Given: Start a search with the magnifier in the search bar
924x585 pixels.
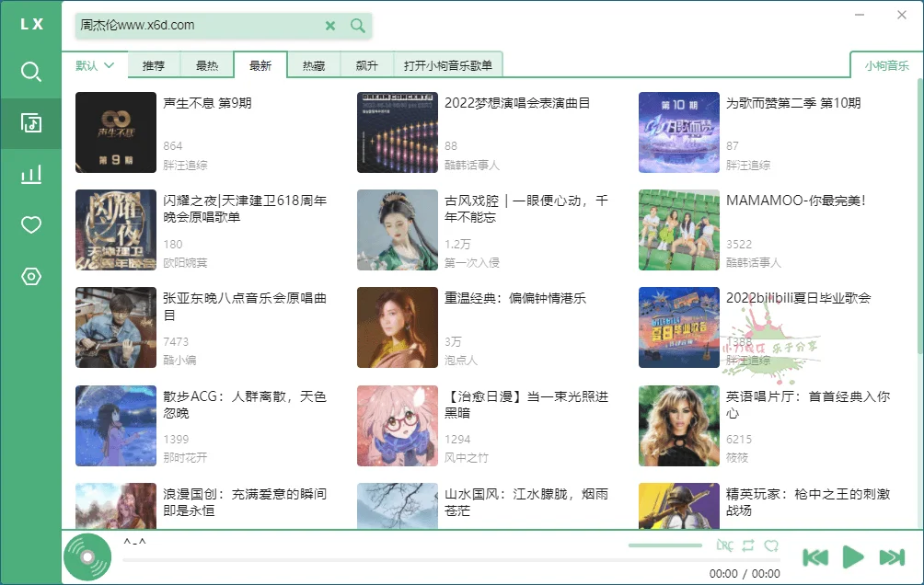Looking at the screenshot, I should click(x=357, y=27).
